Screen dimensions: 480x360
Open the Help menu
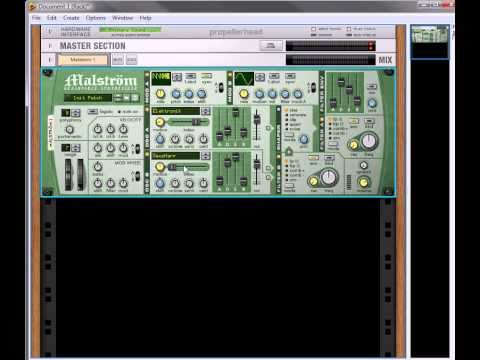coord(145,18)
